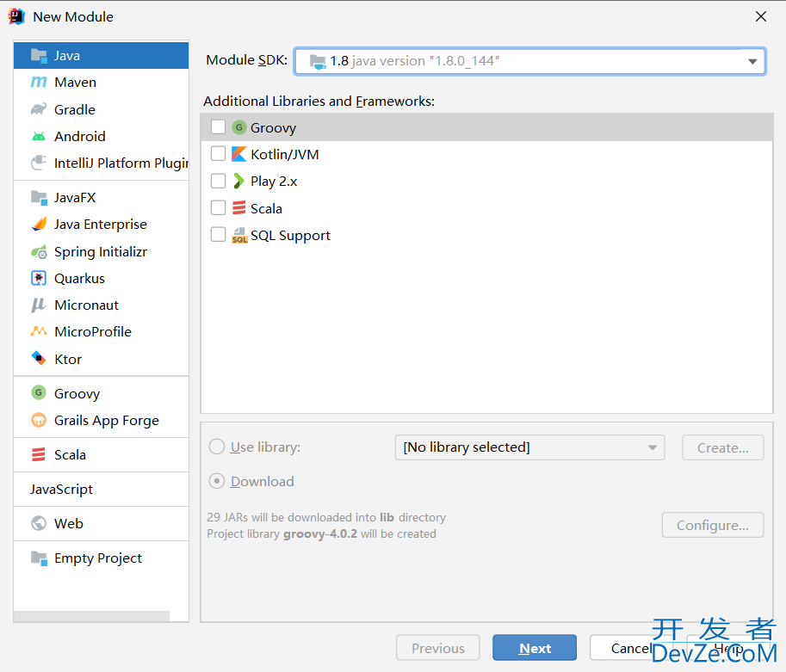Click the module type list horizontal scrollbar
The image size is (786, 672).
(x=91, y=616)
